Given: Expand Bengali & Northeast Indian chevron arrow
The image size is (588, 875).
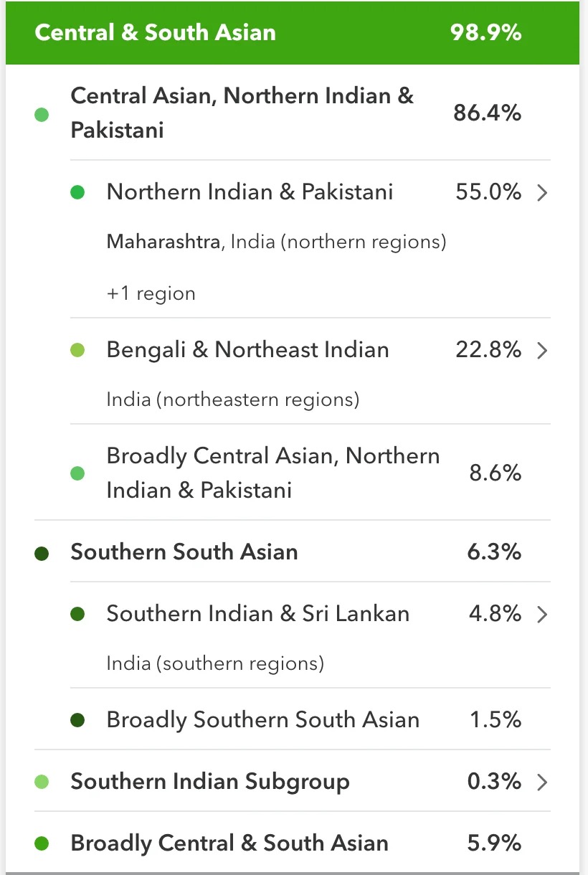Looking at the screenshot, I should 542,351.
